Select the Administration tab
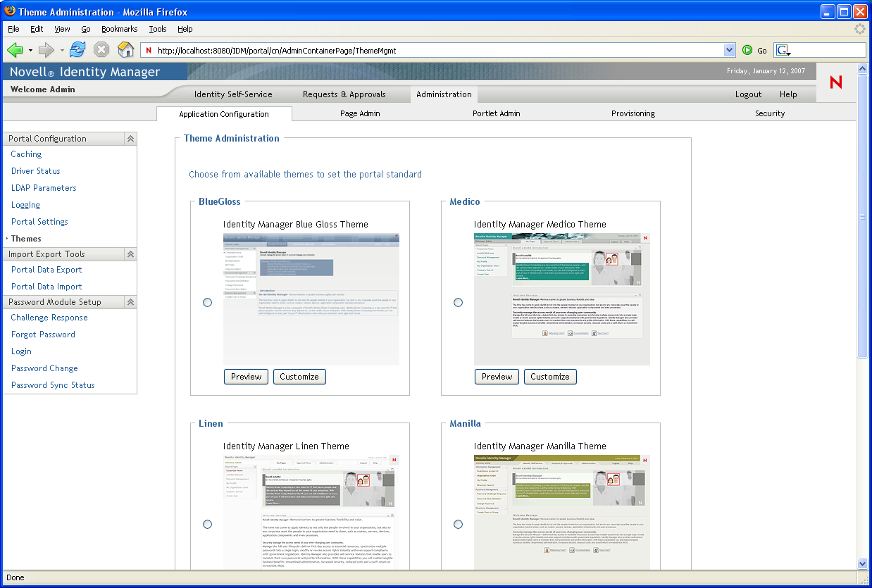 coord(444,94)
